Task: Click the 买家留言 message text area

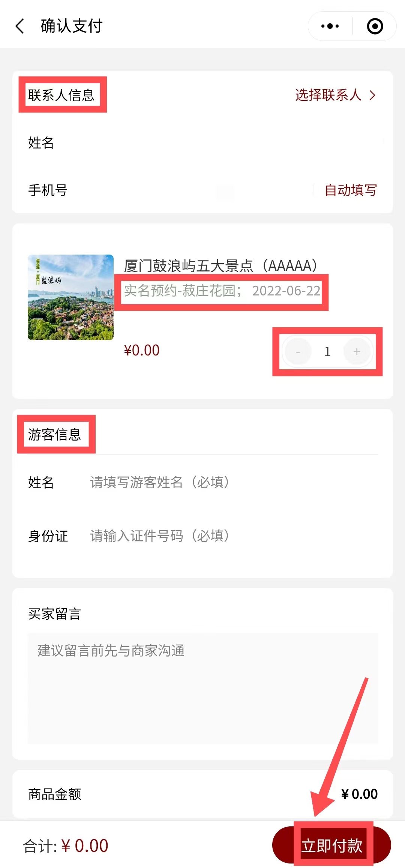Action: coord(202,688)
